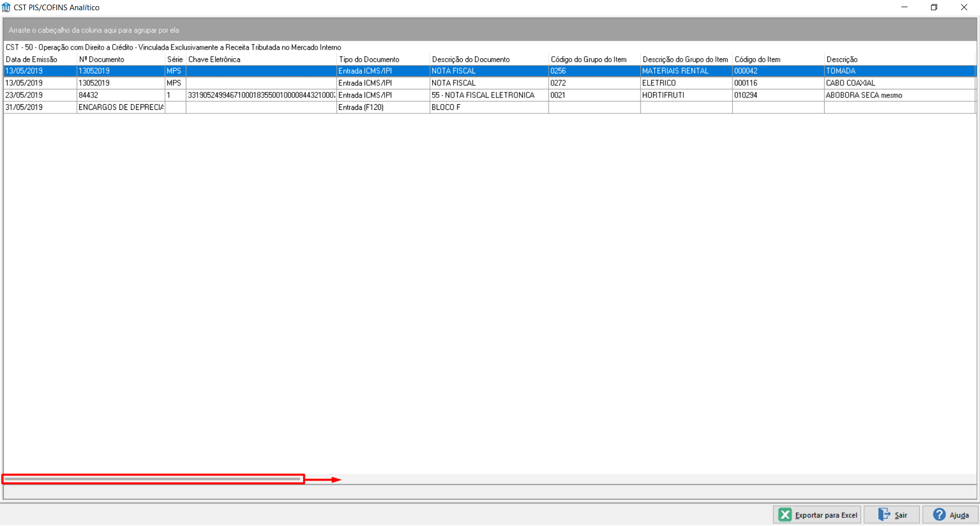Image resolution: width=980 pixels, height=526 pixels.
Task: Click the Código do Item column header
Action: click(x=778, y=59)
